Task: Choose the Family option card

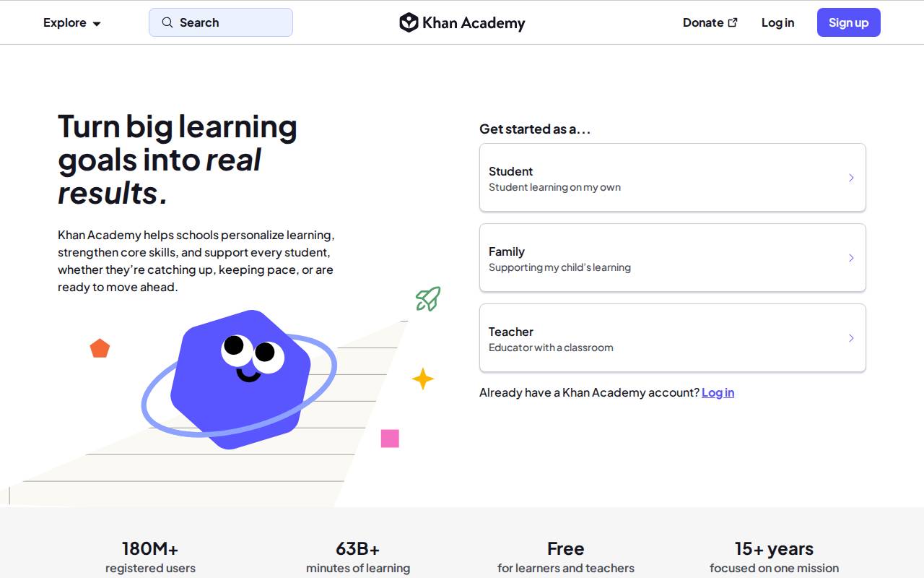Action: pos(673,258)
